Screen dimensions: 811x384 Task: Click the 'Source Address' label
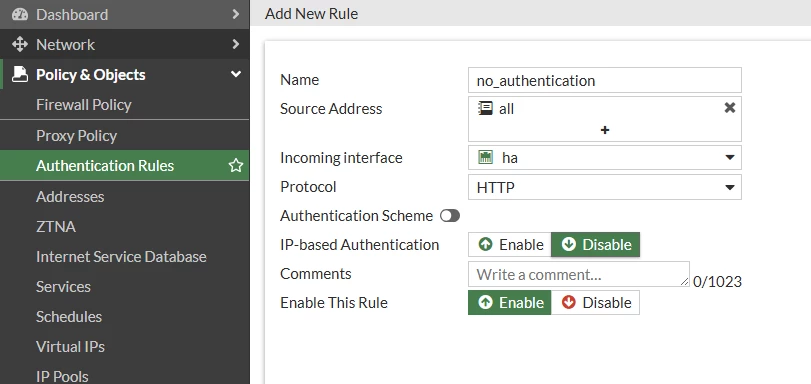pos(331,109)
